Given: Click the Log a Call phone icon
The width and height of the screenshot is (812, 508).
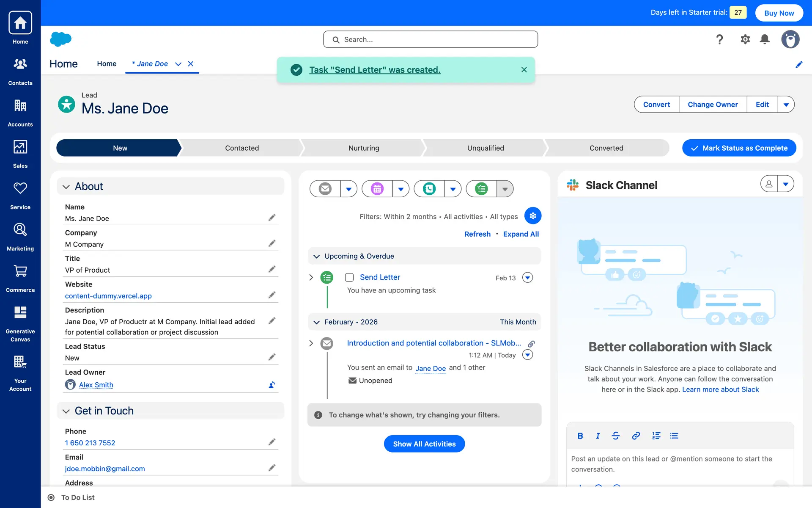Looking at the screenshot, I should click(429, 189).
